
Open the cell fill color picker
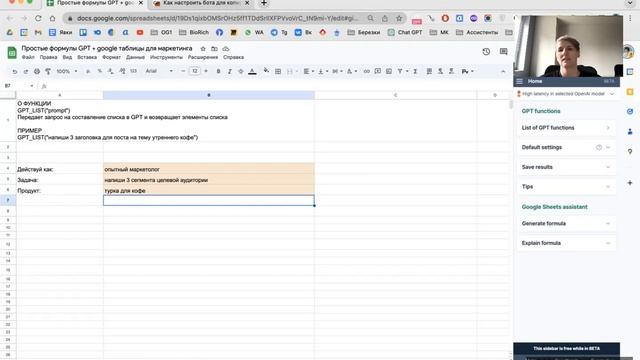[266, 71]
